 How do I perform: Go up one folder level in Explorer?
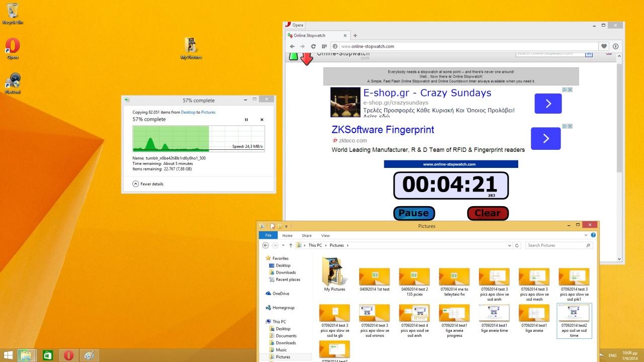(290, 245)
